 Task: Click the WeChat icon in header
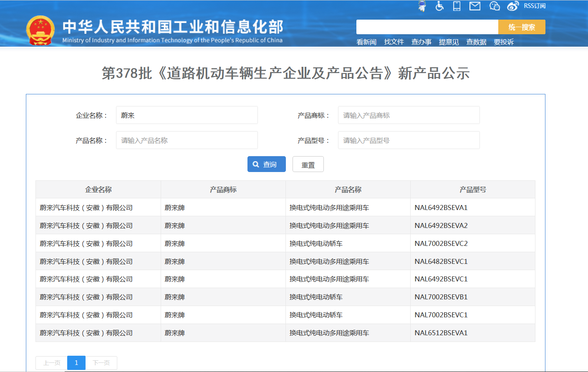(495, 6)
